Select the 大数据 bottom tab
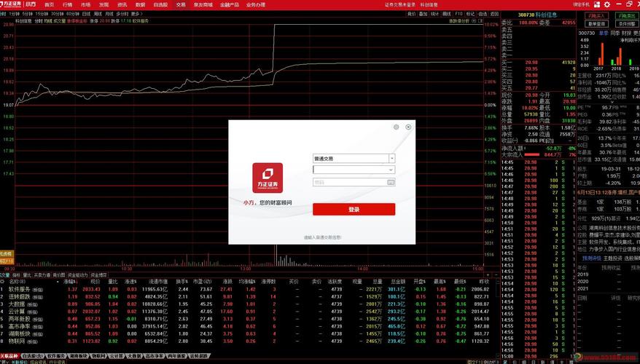 pos(134,356)
